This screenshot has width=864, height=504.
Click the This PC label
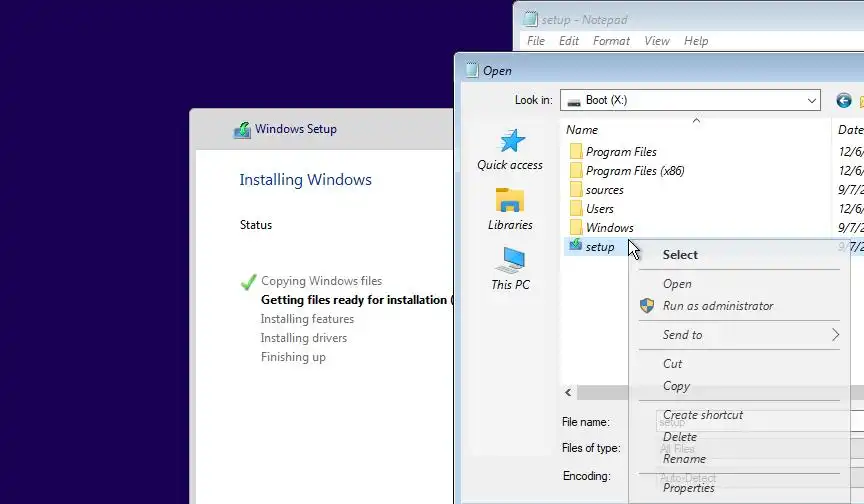(510, 285)
